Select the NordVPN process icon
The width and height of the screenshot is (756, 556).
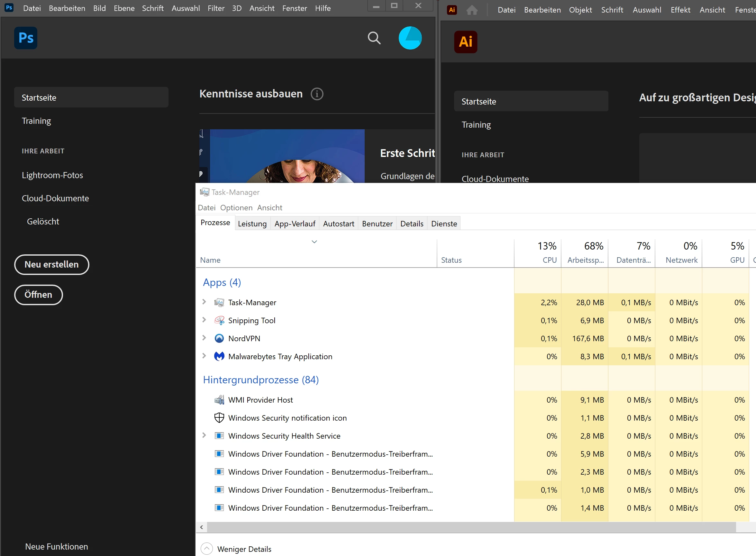coord(219,338)
